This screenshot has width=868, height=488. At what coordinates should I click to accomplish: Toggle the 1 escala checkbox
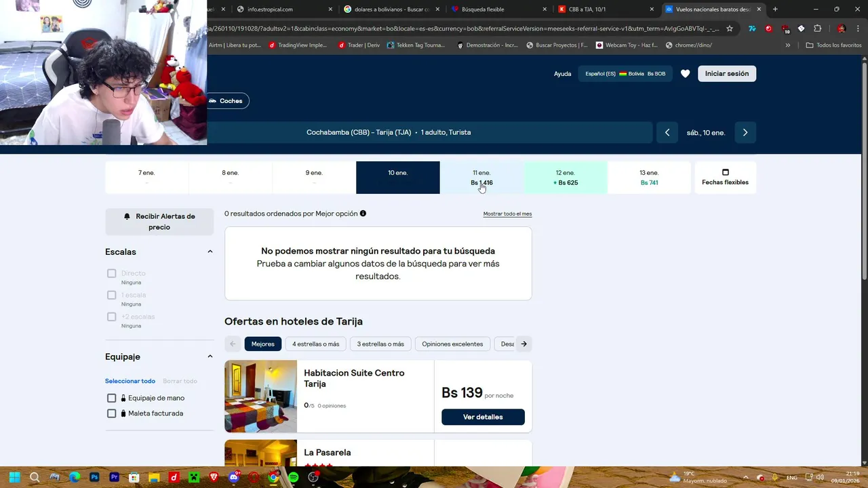tap(111, 295)
